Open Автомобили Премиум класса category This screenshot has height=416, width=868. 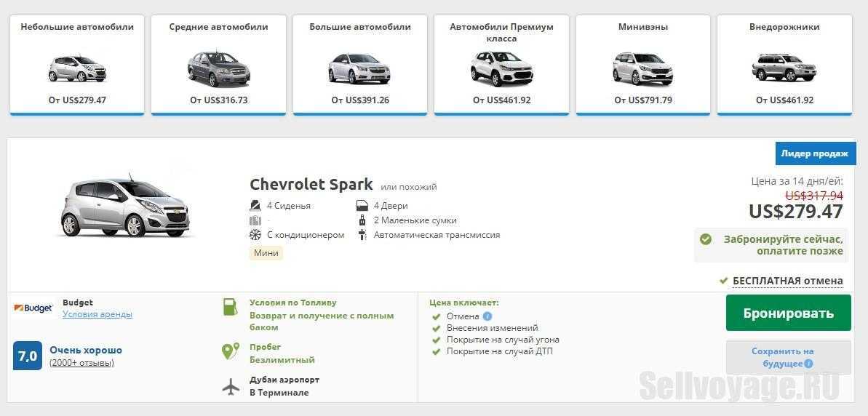pyautogui.click(x=501, y=64)
